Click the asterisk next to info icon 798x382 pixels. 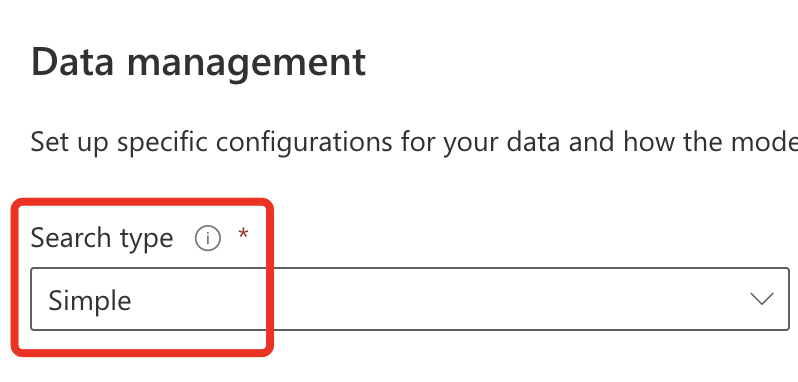coord(243,234)
